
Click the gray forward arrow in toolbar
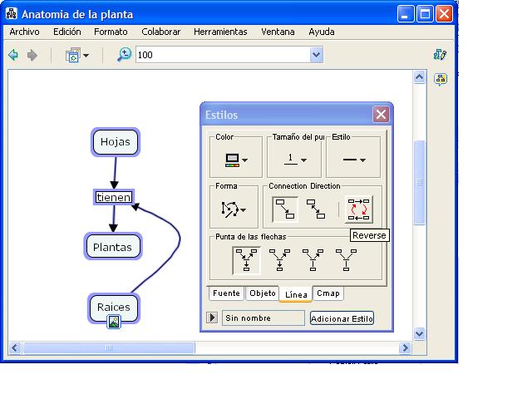[x=32, y=55]
